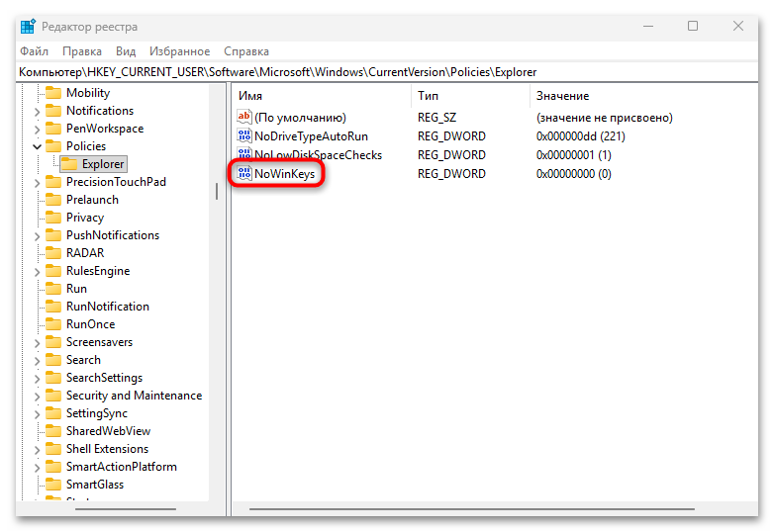Expand the Shell Extensions tree node
This screenshot has width=774, height=532.
coord(37,450)
